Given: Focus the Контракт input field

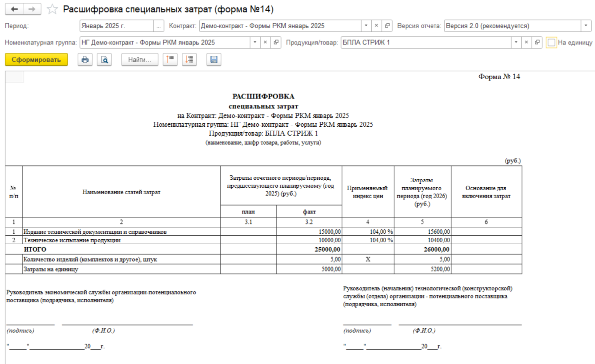Looking at the screenshot, I should [x=280, y=26].
